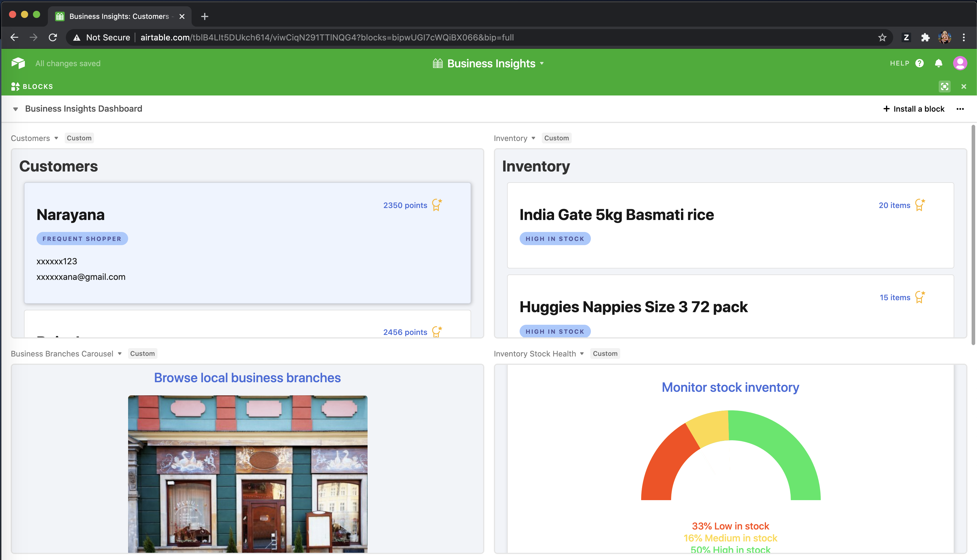
Task: Expand the Business Insights base dropdown
Action: pos(542,63)
